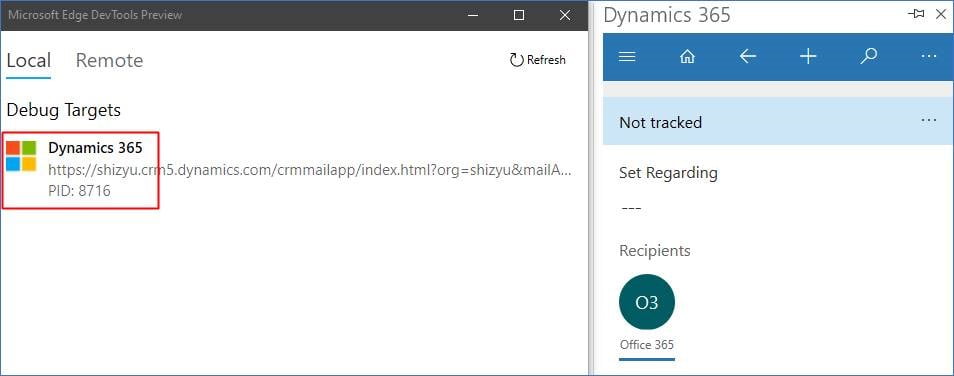Image resolution: width=954 pixels, height=376 pixels.
Task: Select the Dynamics 365 debug target title
Action: (x=95, y=147)
